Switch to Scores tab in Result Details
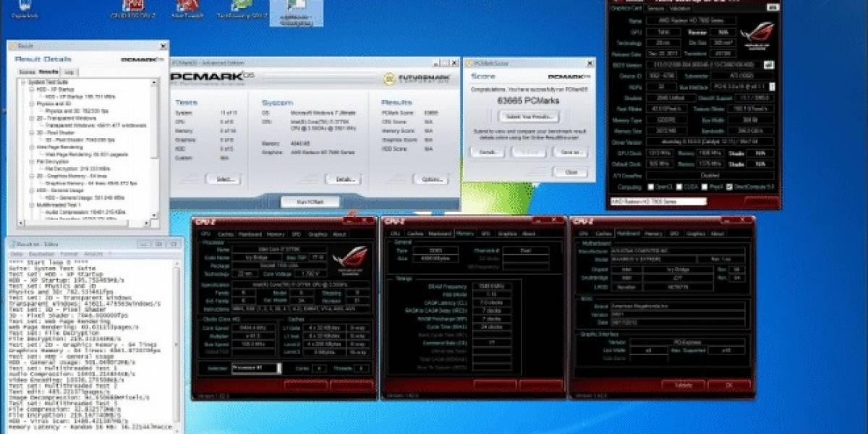868x434 pixels. pos(27,72)
